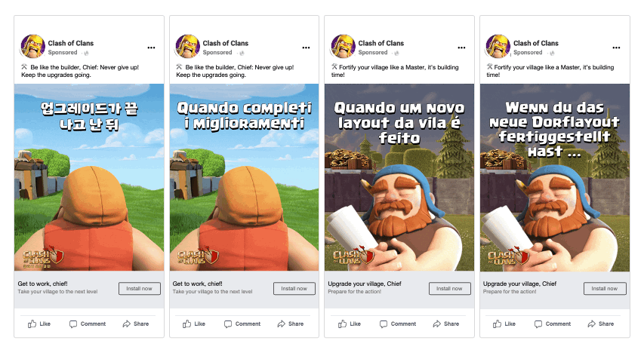
Task: Share the Korean-language ad post
Action: [136, 324]
